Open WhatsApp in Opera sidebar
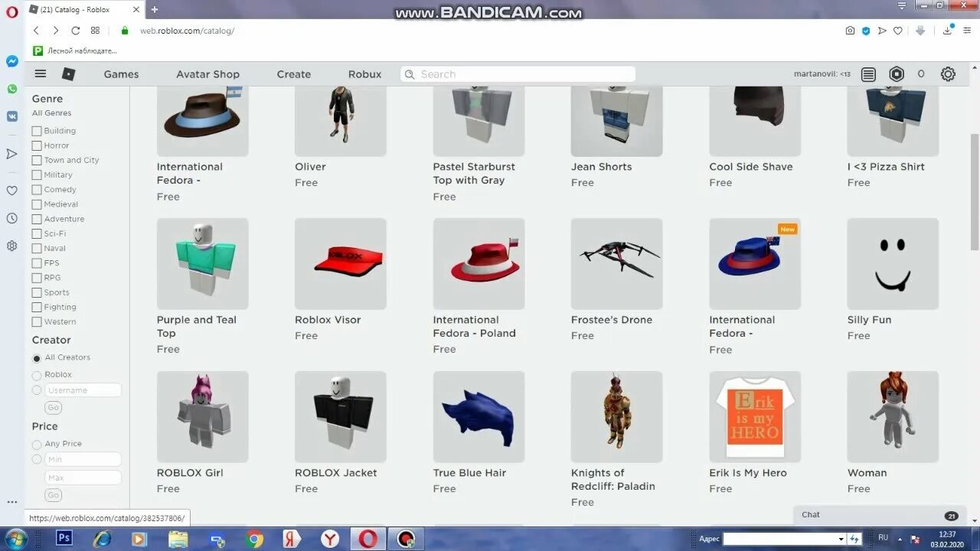Viewport: 980px width, 551px height. click(x=11, y=89)
